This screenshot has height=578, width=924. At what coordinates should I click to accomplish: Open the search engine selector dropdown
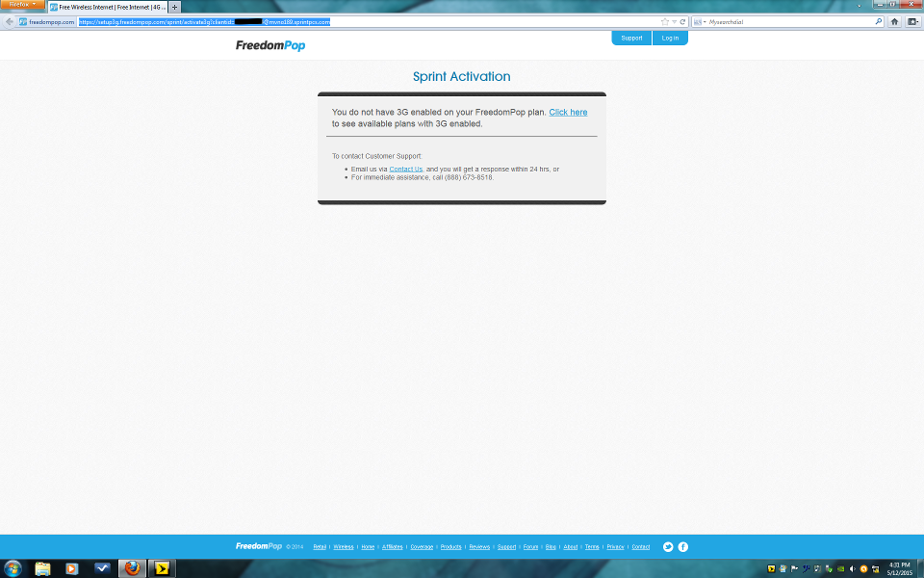700,22
